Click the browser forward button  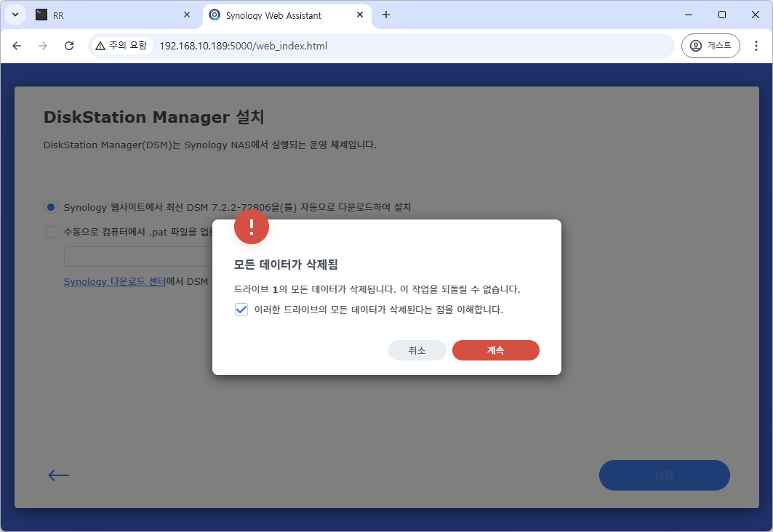43,46
